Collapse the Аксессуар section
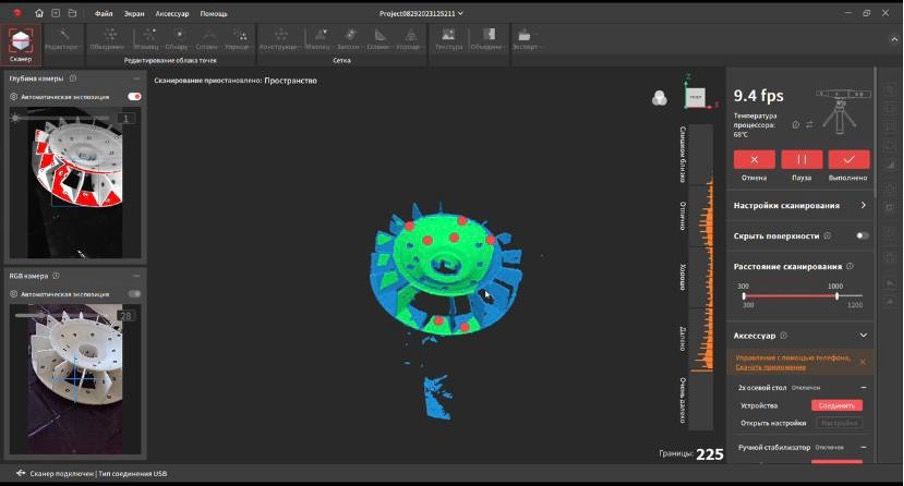 click(x=863, y=336)
